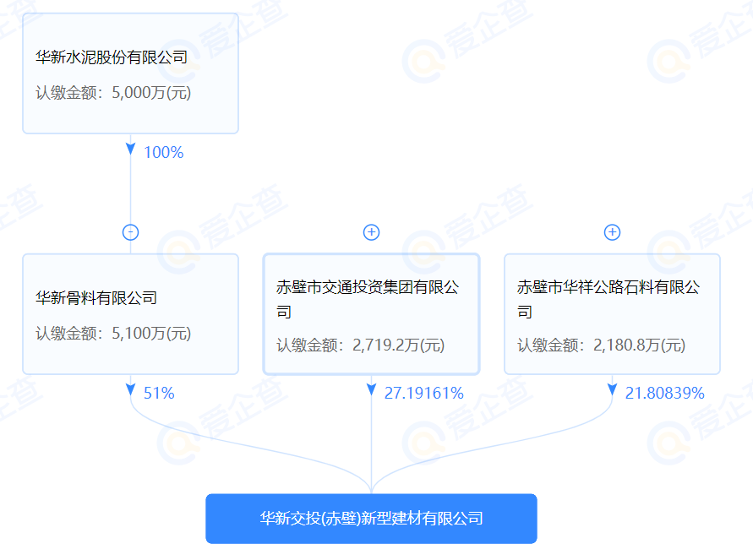The height and width of the screenshot is (560, 753).
Task: Open the 华新水泥股份有限公司 company card
Action: pyautogui.click(x=129, y=73)
